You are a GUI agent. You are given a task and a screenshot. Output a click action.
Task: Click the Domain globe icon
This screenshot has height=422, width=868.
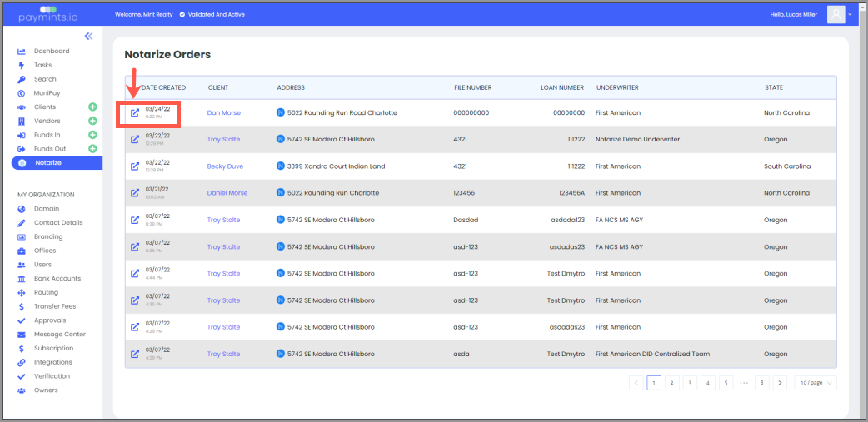[x=22, y=209]
